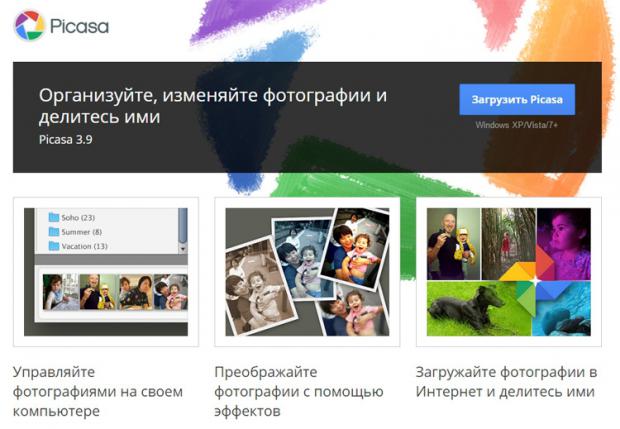Click caption Преображайте фотографии с помощью эффектов
The width and height of the screenshot is (620, 429).
pyautogui.click(x=299, y=392)
